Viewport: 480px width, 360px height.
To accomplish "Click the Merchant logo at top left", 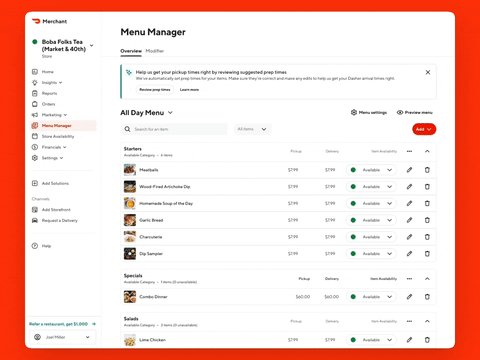I will [49, 21].
